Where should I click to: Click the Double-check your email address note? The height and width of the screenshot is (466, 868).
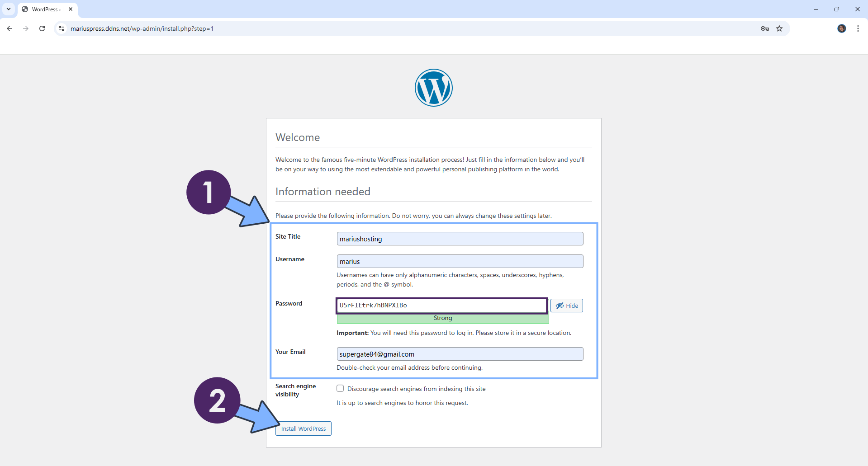coord(410,367)
